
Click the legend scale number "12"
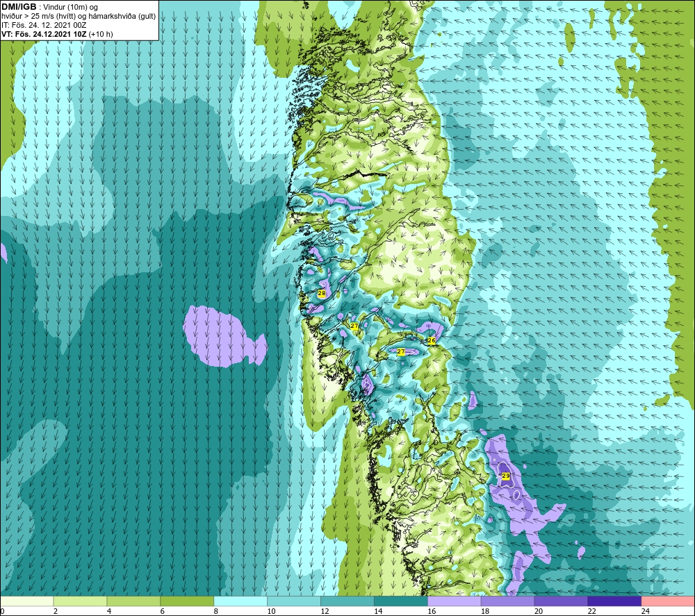pyautogui.click(x=325, y=611)
